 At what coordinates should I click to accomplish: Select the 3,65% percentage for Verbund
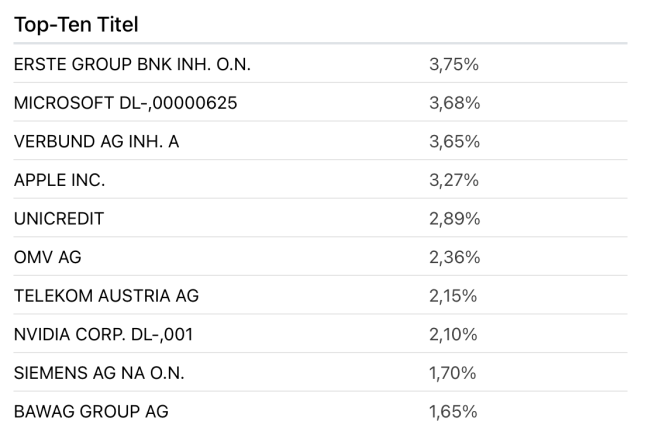tap(454, 142)
